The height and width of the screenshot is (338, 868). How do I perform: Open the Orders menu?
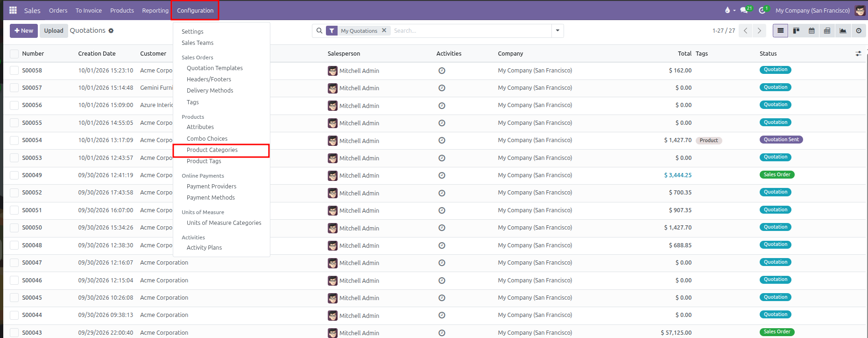coord(58,10)
